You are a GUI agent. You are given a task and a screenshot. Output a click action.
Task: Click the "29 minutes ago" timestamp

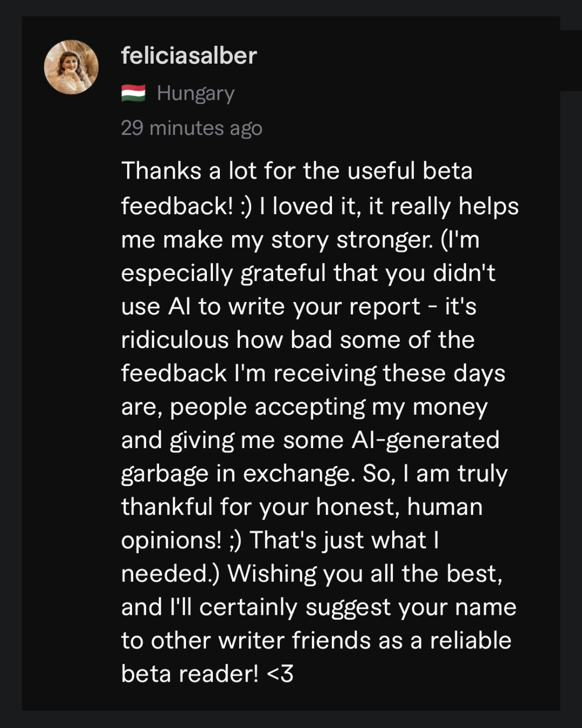tap(191, 128)
